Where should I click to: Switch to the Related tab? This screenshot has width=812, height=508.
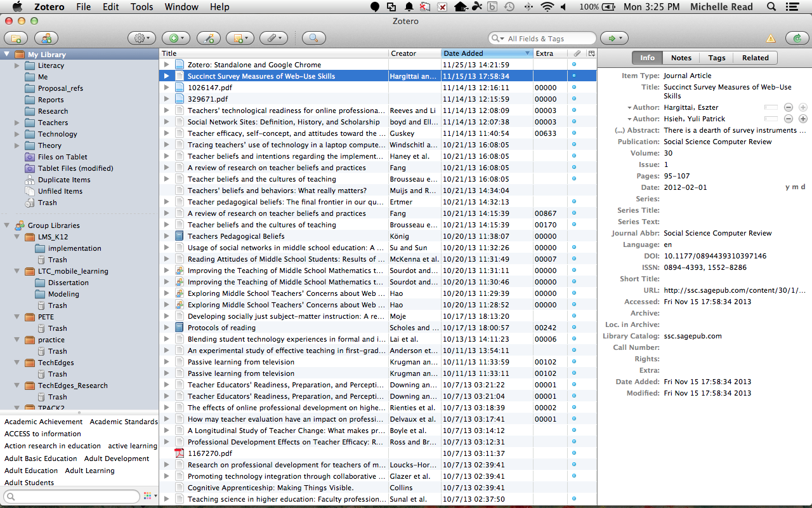756,58
